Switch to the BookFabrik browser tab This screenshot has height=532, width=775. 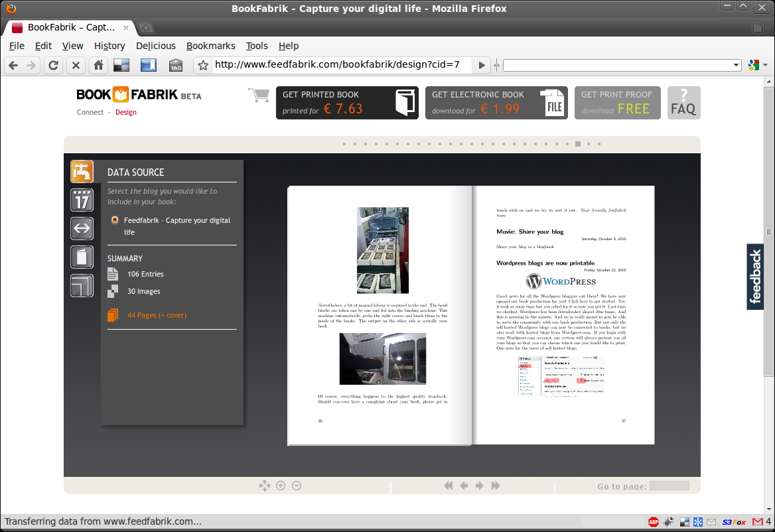coord(69,28)
